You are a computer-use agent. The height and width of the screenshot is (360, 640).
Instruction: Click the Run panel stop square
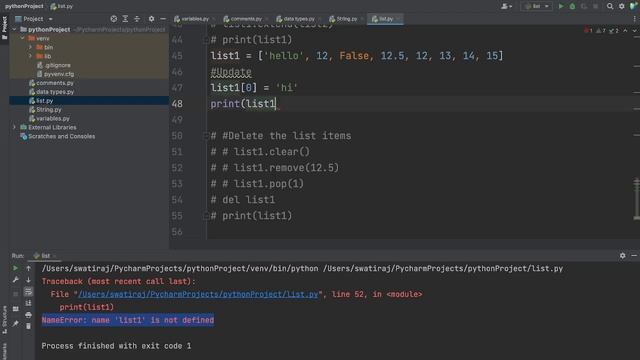(x=16, y=293)
